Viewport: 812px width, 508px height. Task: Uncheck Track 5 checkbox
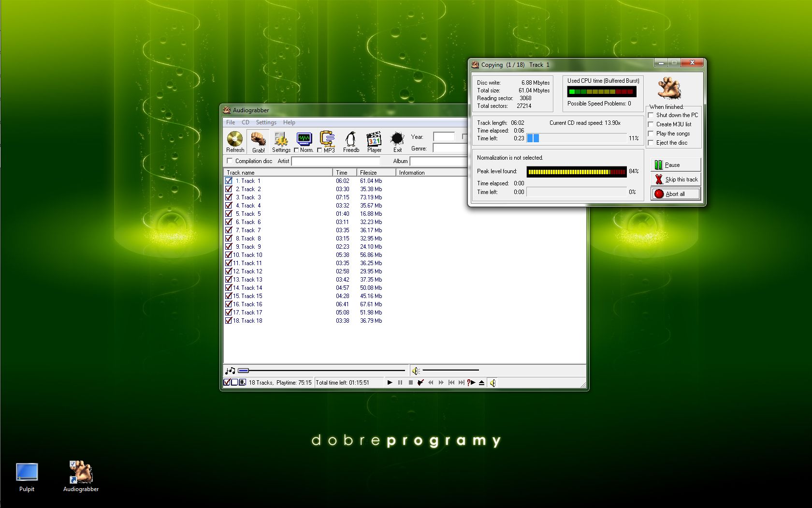tap(229, 214)
